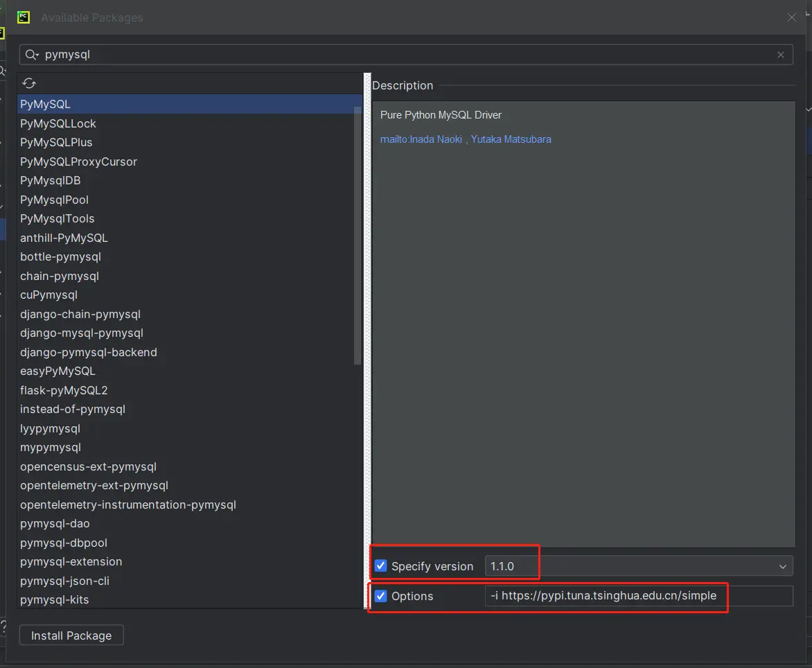Image resolution: width=812 pixels, height=668 pixels.
Task: Open the version dropdown showing 1.1.0
Action: 639,566
